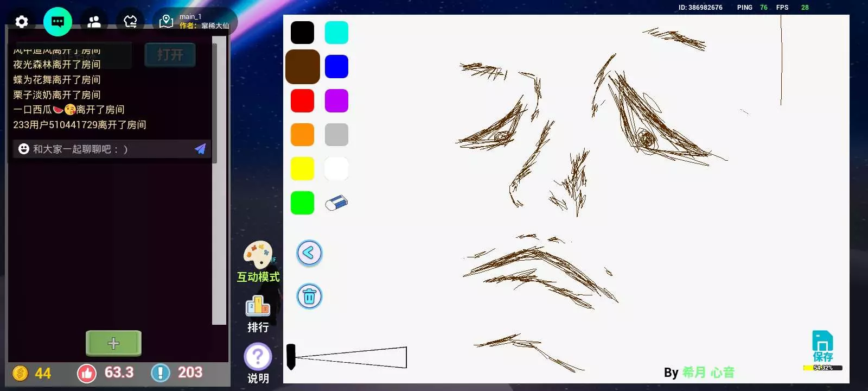Screen dimensions: 868x391
Task: Open the 说明 help button
Action: [258, 363]
